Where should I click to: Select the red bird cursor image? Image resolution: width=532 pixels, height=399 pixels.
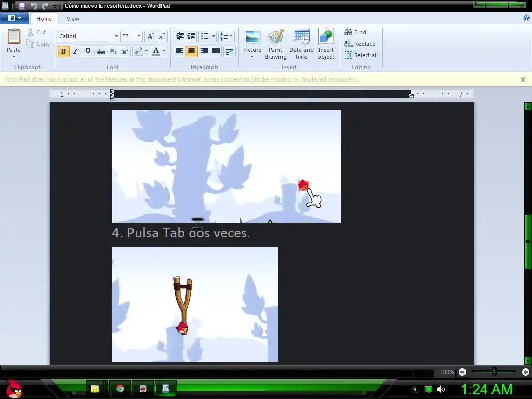(227, 166)
